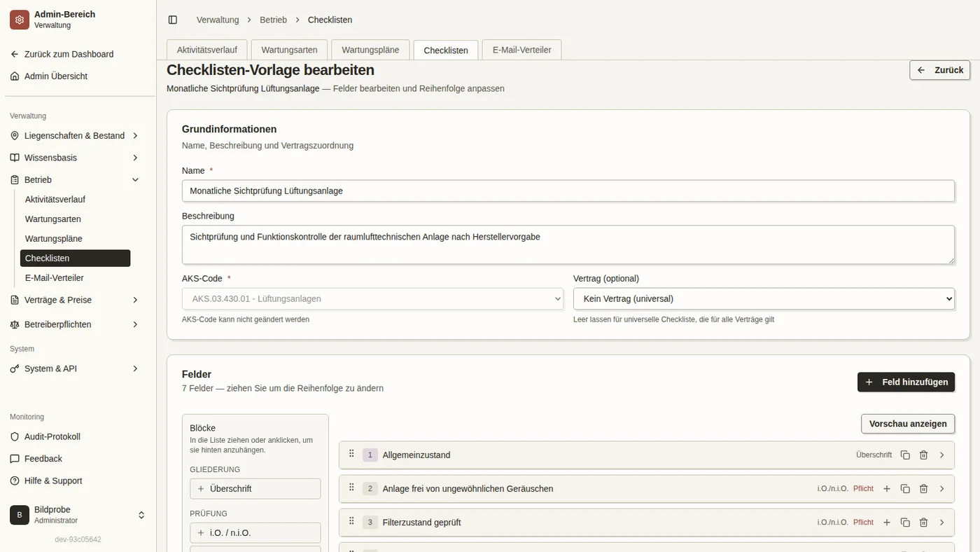Viewport: 980px width, 552px height.
Task: Grab drag handle of Anlage frei von ungewöhnlichen Geräuschen
Action: point(351,488)
